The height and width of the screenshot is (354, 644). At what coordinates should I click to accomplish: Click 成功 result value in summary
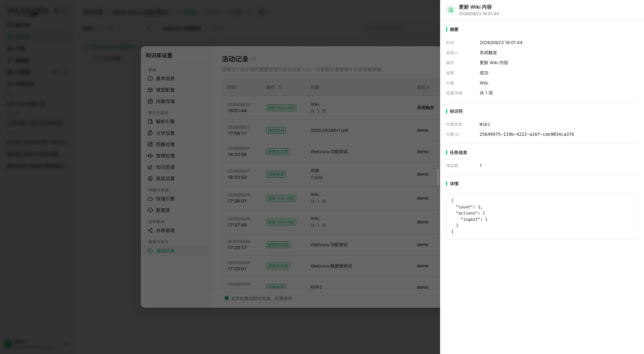pos(484,73)
